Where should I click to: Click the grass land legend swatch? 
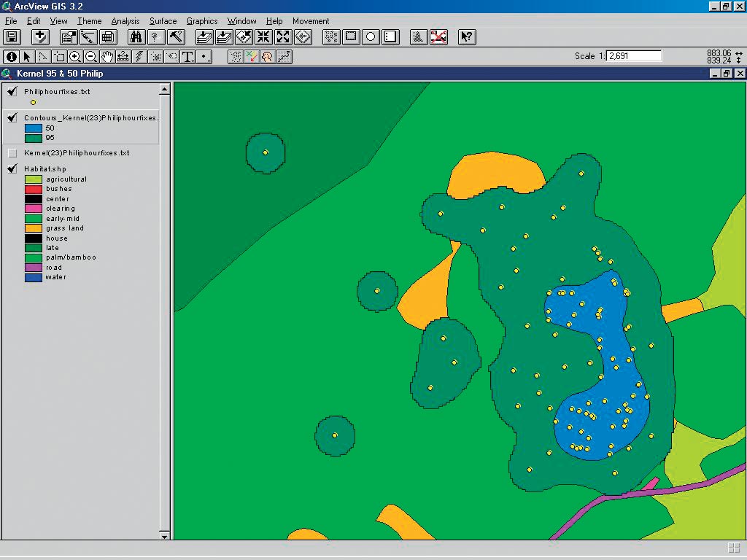coord(34,228)
